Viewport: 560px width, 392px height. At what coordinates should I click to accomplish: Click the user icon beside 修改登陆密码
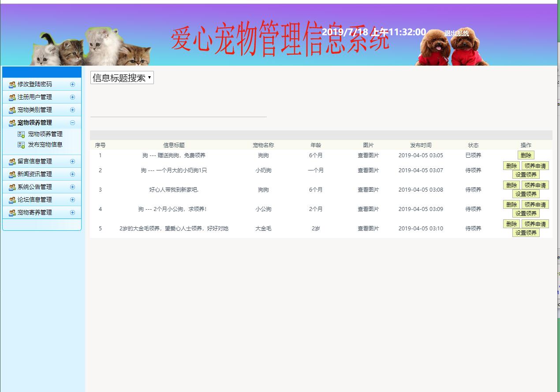[12, 85]
